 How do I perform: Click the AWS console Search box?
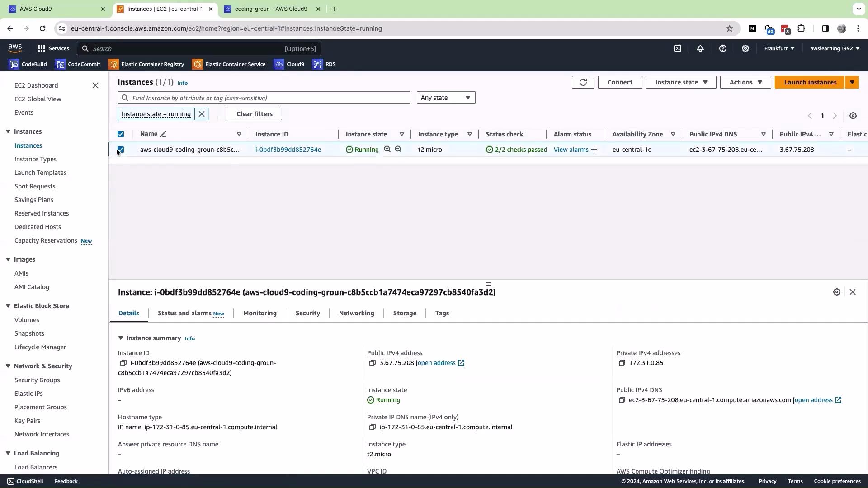click(199, 48)
